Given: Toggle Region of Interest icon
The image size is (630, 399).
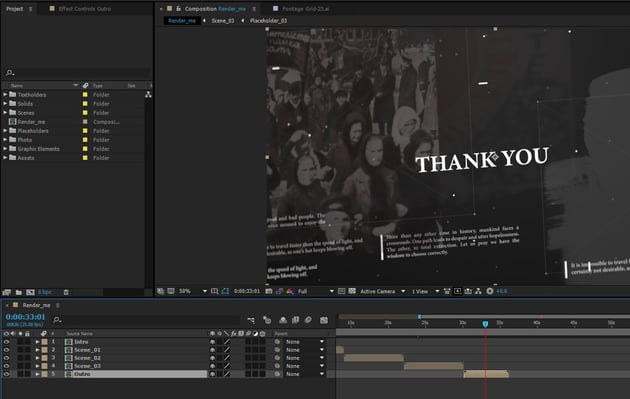Looking at the screenshot, I should tap(342, 291).
